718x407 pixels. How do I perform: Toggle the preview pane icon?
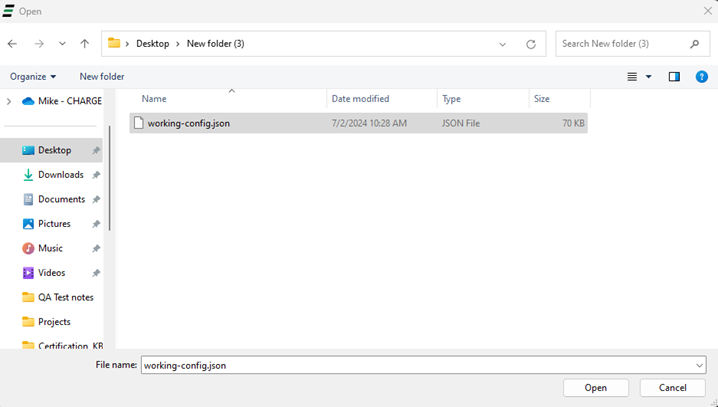tap(674, 76)
